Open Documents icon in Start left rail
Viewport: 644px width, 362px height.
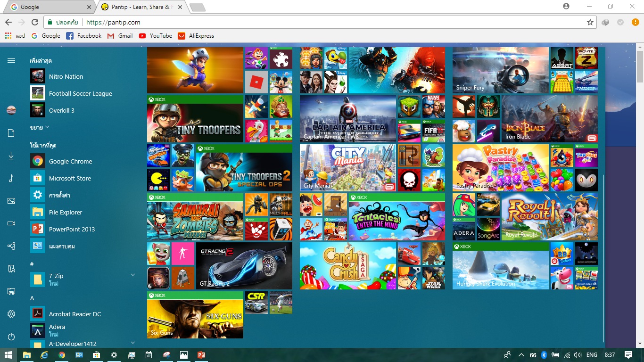click(11, 133)
